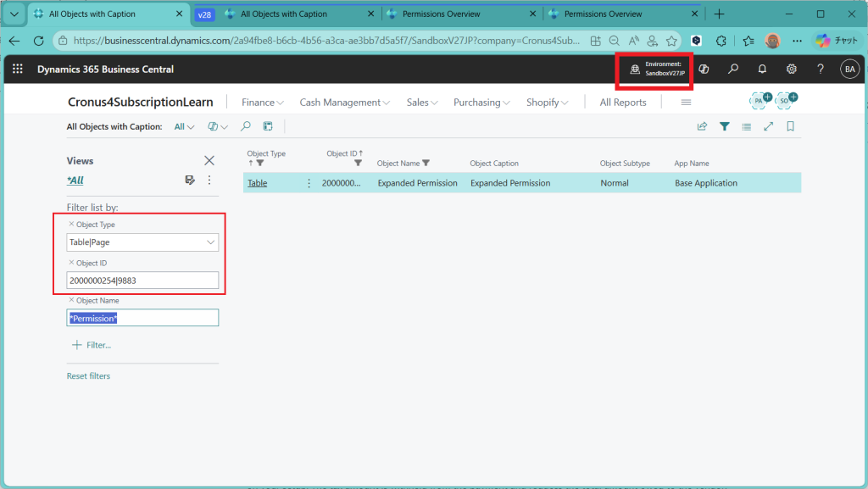The image size is (868, 489).
Task: Click the Copilot icon in top bar
Action: coord(704,69)
